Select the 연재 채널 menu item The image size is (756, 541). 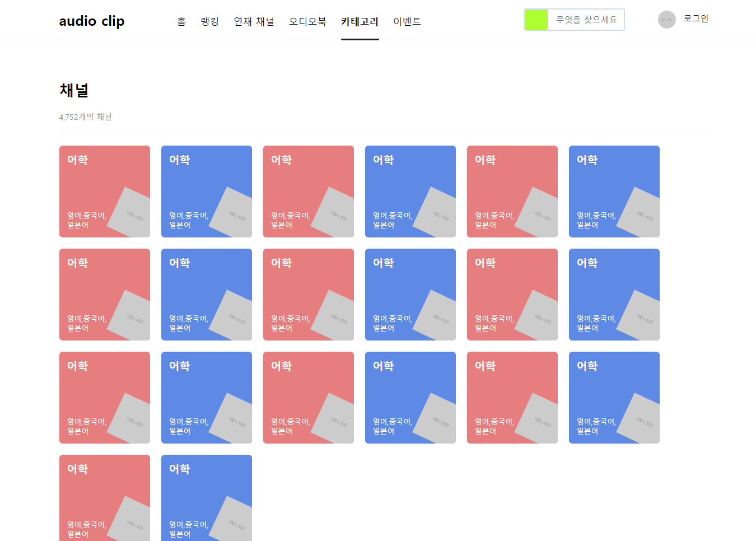[254, 21]
